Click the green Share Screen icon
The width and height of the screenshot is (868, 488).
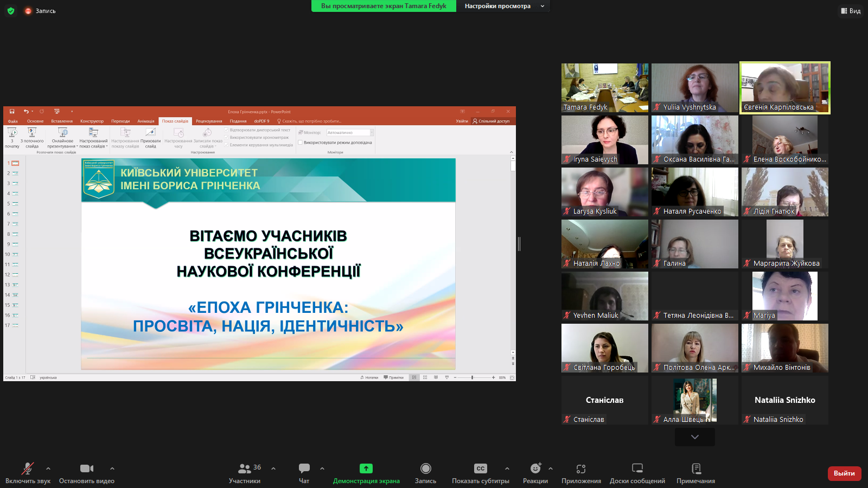[x=366, y=468]
